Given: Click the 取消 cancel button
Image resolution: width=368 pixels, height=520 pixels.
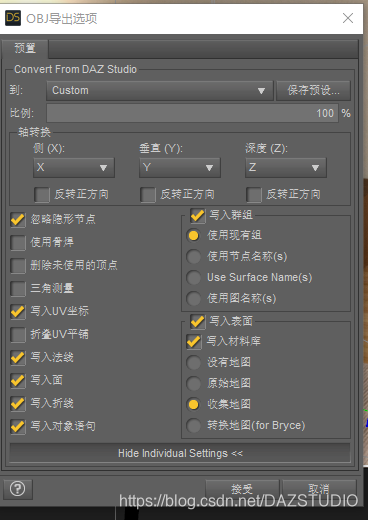Looking at the screenshot, I should 319,489.
